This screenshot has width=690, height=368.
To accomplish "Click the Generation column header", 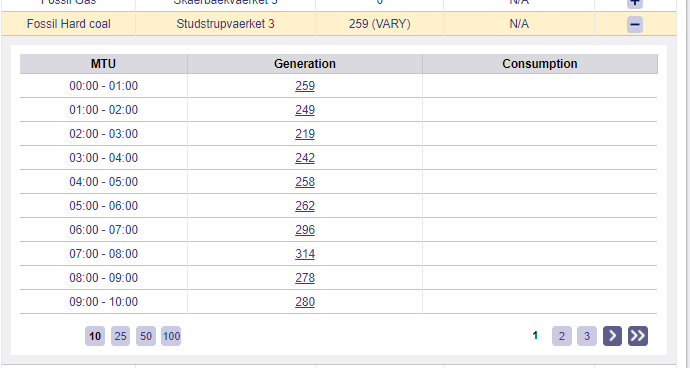I will click(305, 64).
